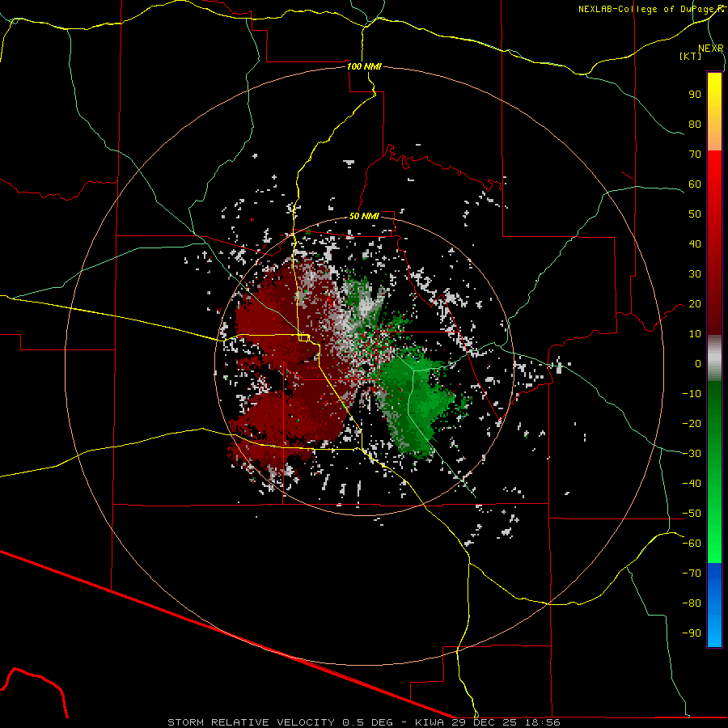Click the -70 knot scale label
This screenshot has height=728, width=728.
coord(692,574)
